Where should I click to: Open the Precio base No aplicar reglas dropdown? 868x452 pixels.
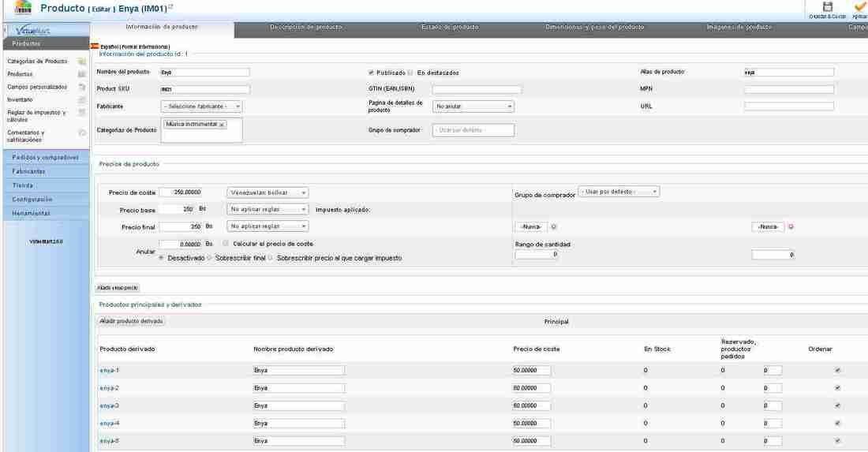[268, 209]
